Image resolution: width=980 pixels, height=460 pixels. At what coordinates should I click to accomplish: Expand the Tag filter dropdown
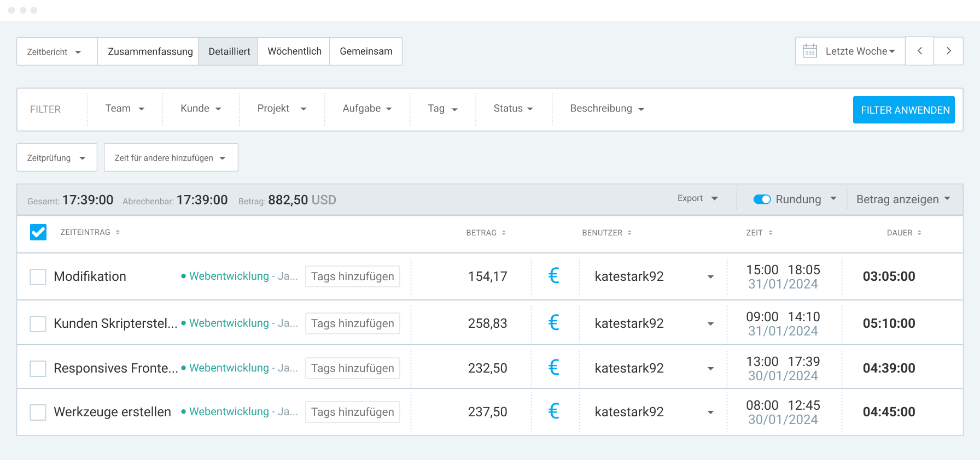(442, 109)
